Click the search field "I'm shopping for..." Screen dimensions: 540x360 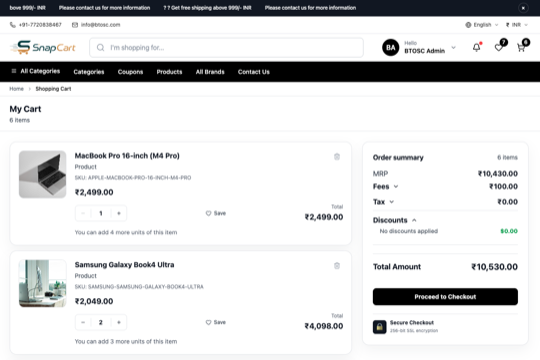[x=226, y=48]
